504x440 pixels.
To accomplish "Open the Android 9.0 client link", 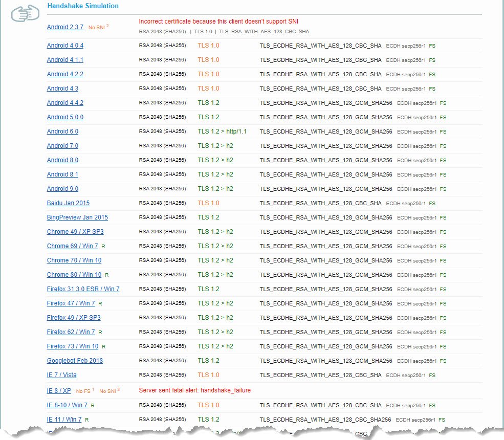I will pos(62,189).
